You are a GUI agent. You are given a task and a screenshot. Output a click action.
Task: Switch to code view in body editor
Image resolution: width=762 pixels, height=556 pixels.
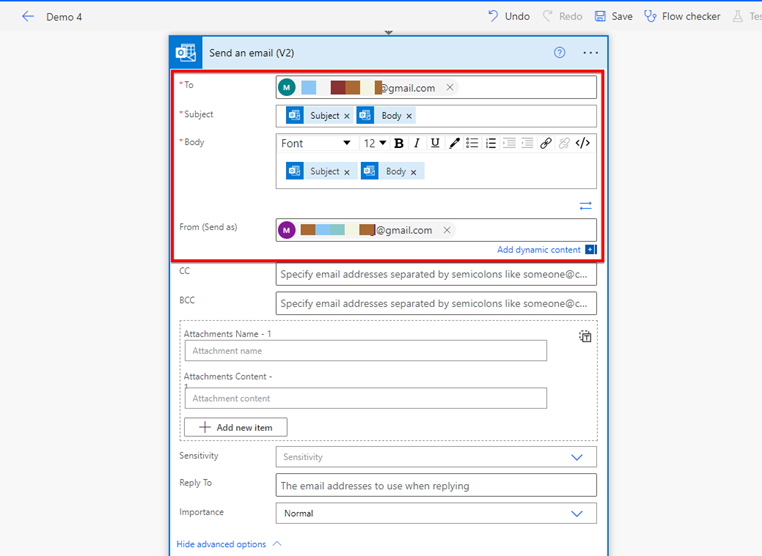tap(583, 143)
